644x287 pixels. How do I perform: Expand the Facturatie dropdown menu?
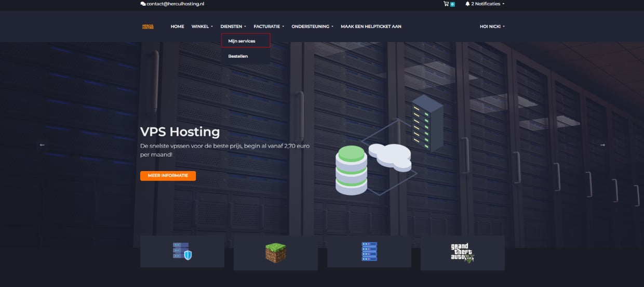[x=269, y=27]
